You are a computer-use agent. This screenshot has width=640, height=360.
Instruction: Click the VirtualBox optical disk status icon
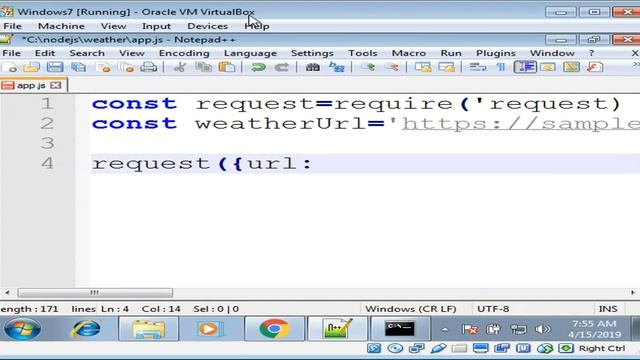[x=395, y=348]
